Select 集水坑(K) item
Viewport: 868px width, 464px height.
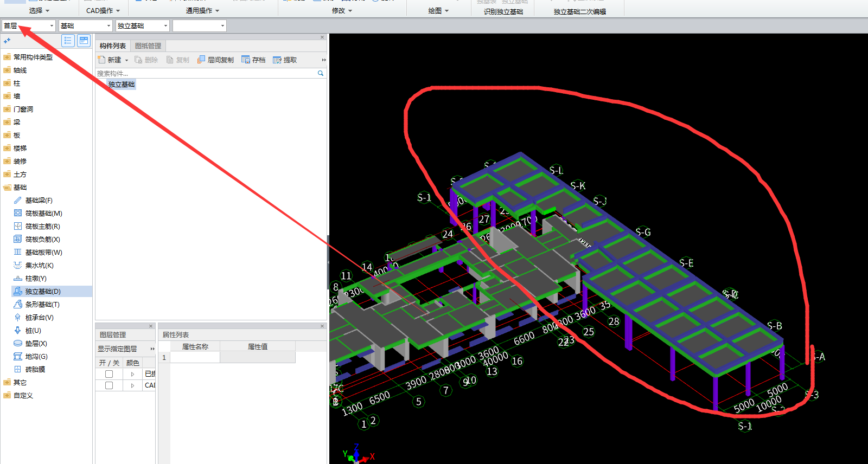click(x=39, y=266)
